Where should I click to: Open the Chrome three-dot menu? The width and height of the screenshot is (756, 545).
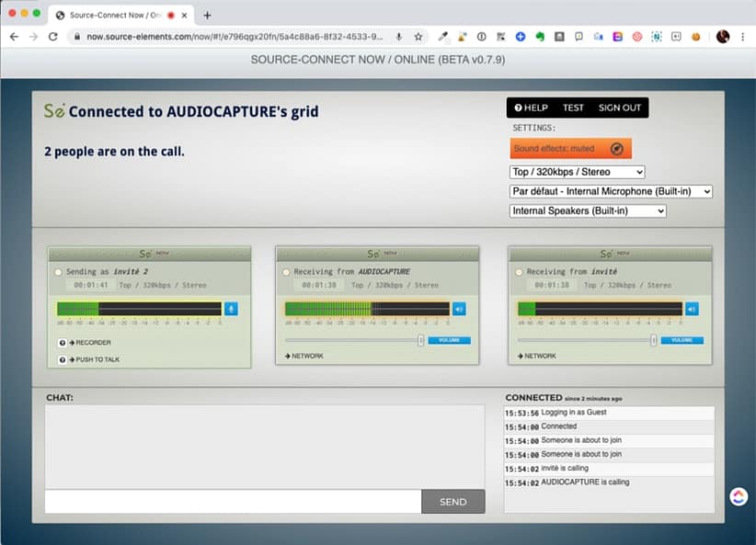click(x=742, y=37)
